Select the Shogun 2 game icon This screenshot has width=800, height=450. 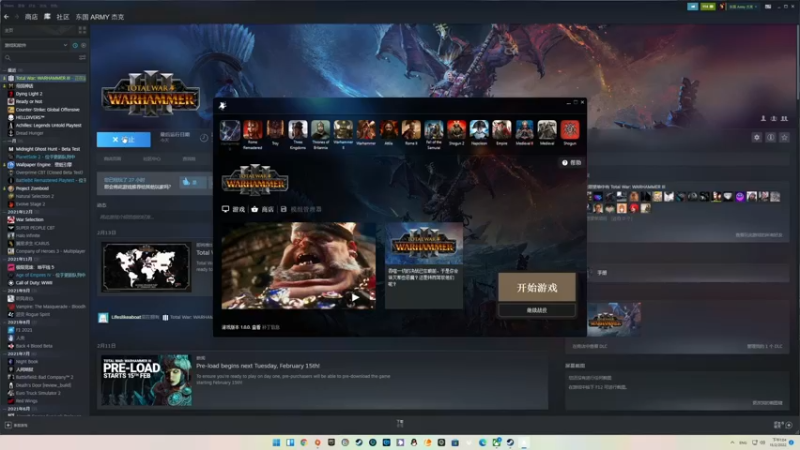point(457,130)
